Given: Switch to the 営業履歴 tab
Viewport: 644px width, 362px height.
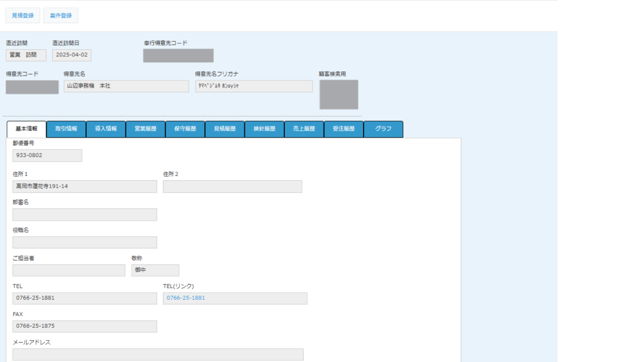Looking at the screenshot, I should pyautogui.click(x=146, y=129).
